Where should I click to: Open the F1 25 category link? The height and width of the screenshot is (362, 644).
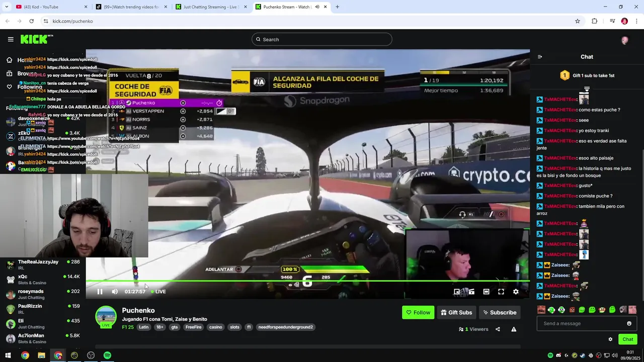point(128,327)
